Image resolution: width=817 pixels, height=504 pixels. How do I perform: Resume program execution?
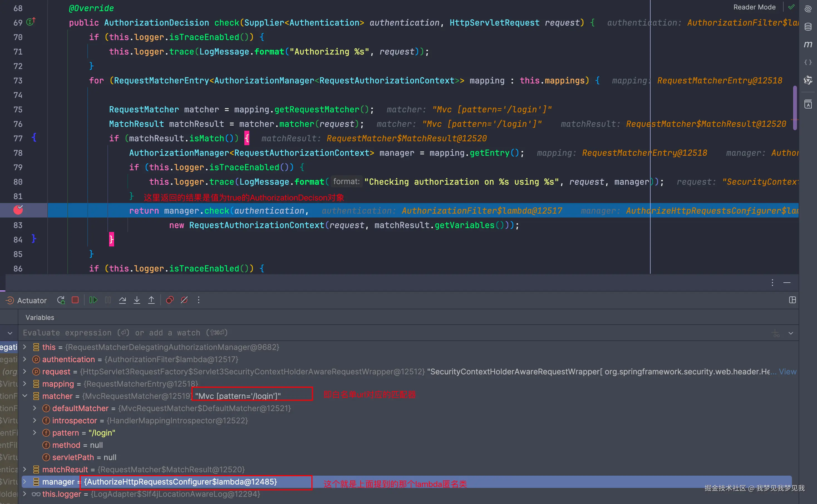(x=93, y=300)
